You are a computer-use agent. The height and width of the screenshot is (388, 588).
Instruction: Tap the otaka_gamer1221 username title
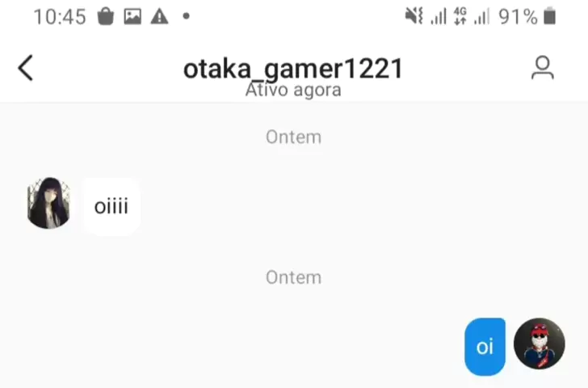(x=293, y=69)
